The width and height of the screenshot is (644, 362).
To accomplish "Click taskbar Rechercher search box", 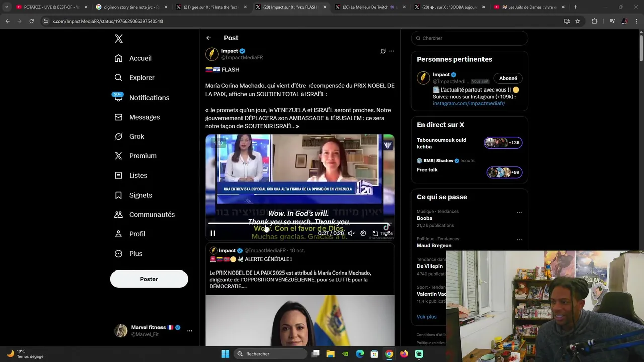I will click(271, 354).
